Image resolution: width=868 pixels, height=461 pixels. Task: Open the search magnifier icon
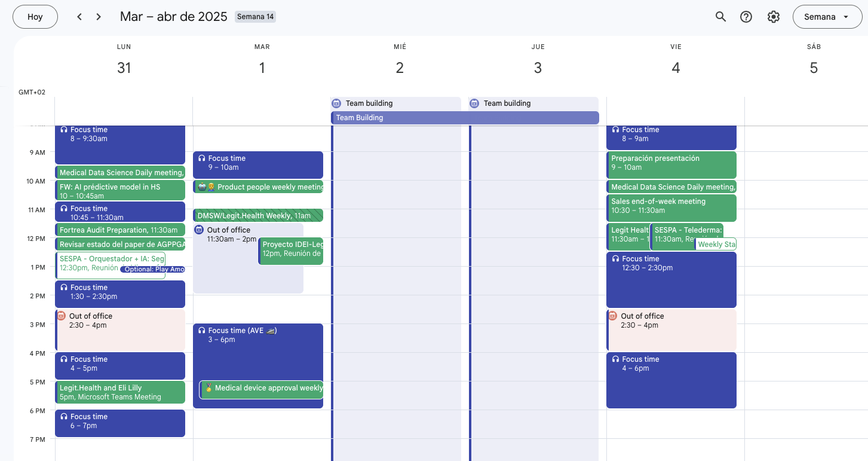coord(720,17)
